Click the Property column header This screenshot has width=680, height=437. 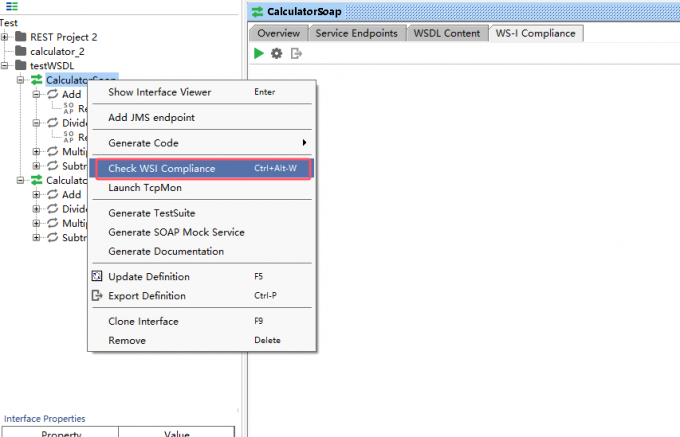pyautogui.click(x=61, y=434)
